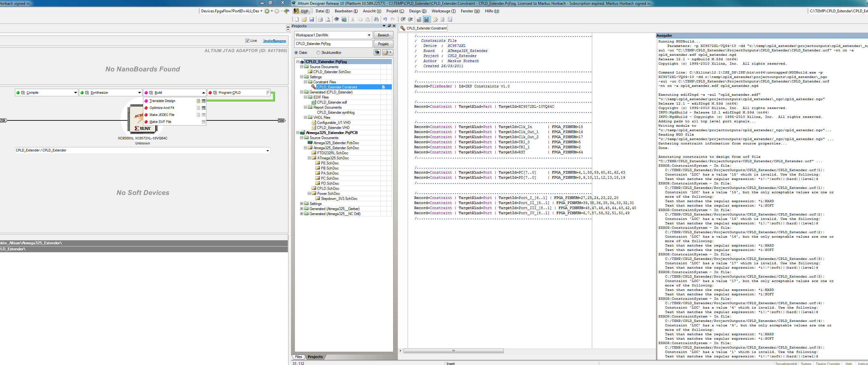The width and height of the screenshot is (868, 365).
Task: Open the CPLD_Extender / CPLD_Extender dropdown
Action: click(268, 150)
